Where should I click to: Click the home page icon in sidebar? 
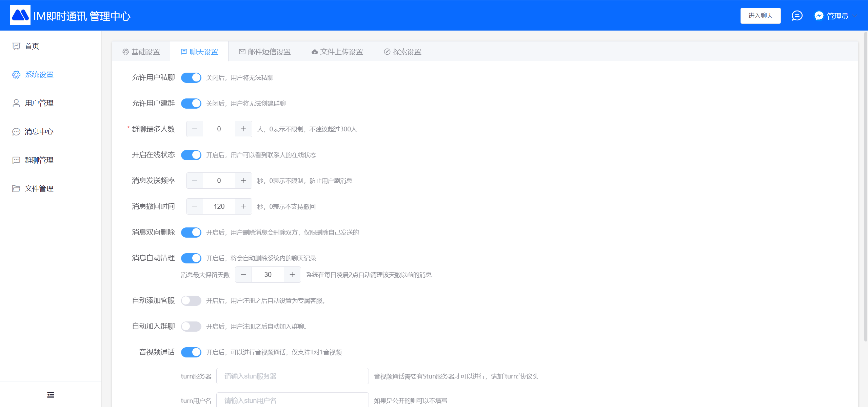16,46
